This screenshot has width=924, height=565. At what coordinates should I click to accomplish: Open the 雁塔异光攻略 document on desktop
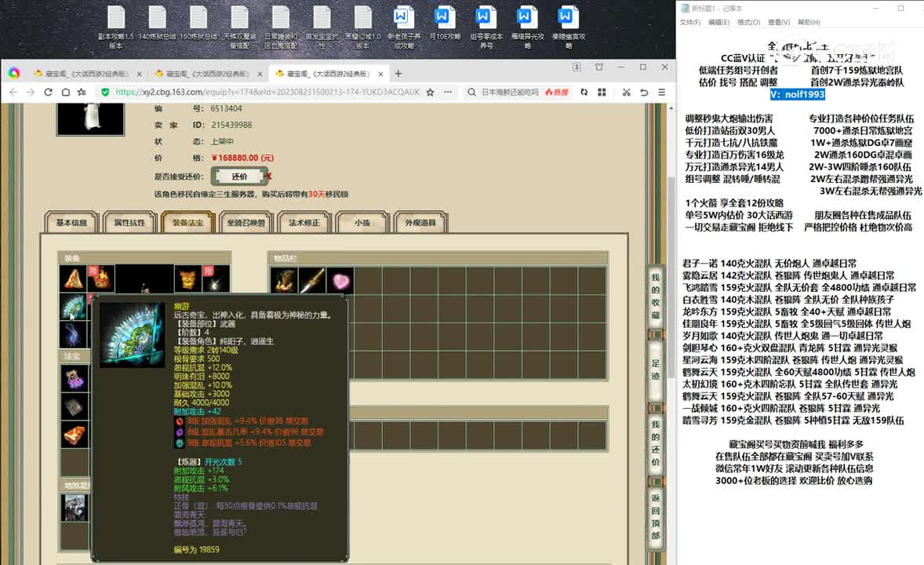tap(527, 27)
